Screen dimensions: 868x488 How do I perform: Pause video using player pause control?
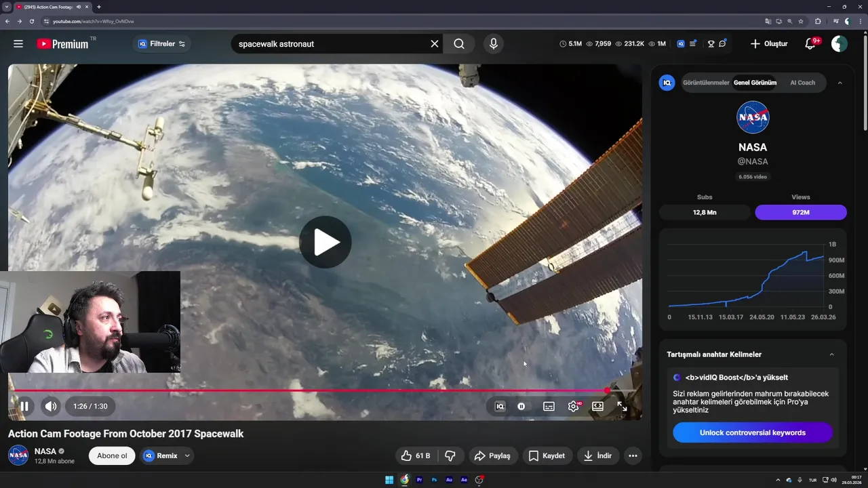pos(24,407)
